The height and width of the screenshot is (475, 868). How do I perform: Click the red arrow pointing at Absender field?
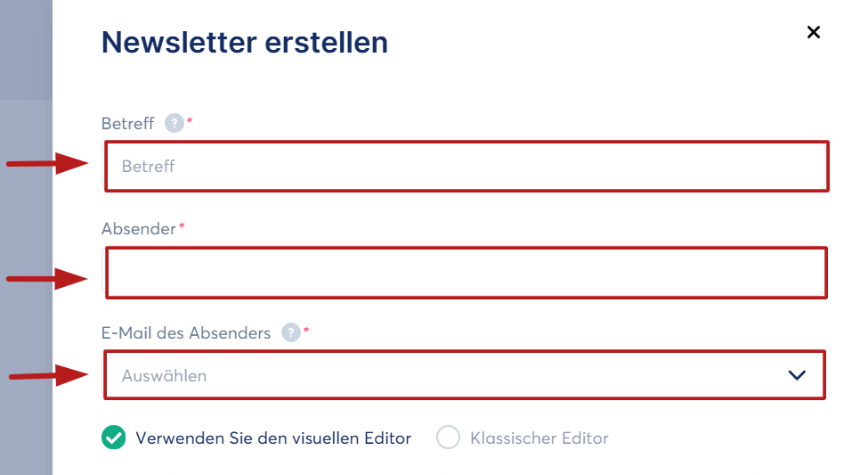point(47,279)
